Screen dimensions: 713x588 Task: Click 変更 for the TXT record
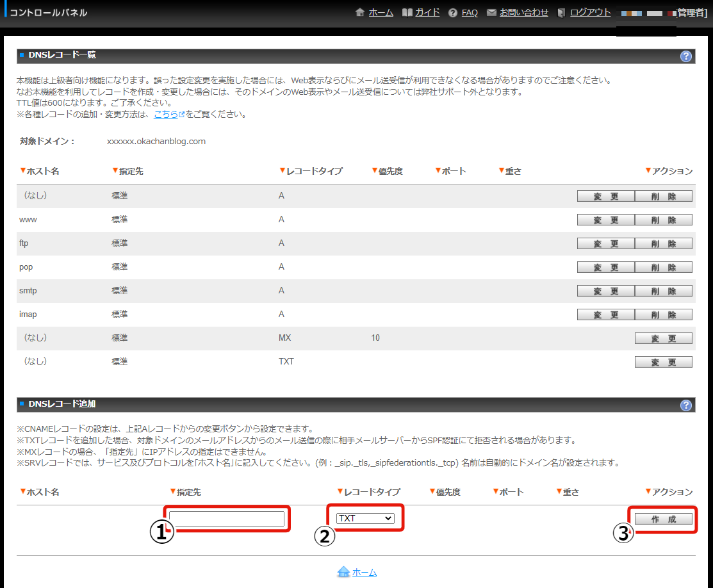(x=663, y=362)
